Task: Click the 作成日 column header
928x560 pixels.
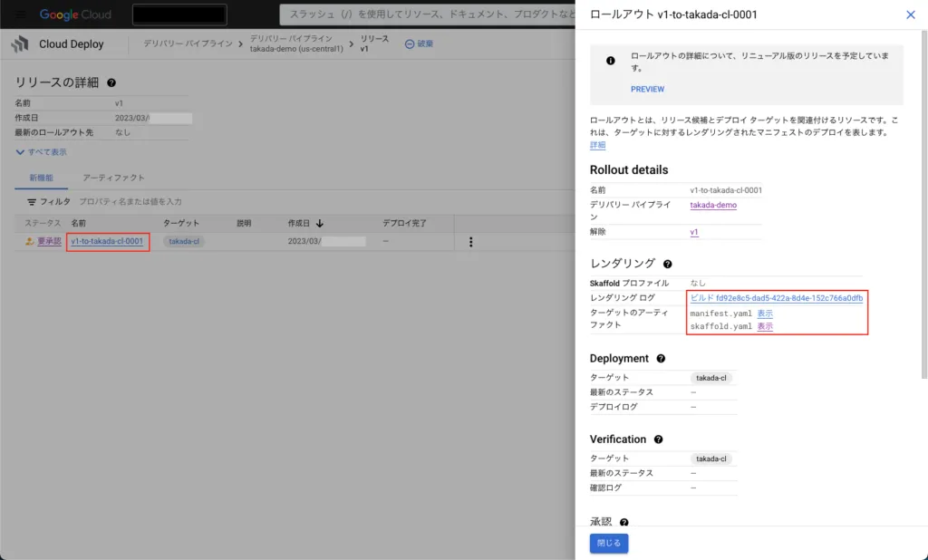Action: pos(299,223)
